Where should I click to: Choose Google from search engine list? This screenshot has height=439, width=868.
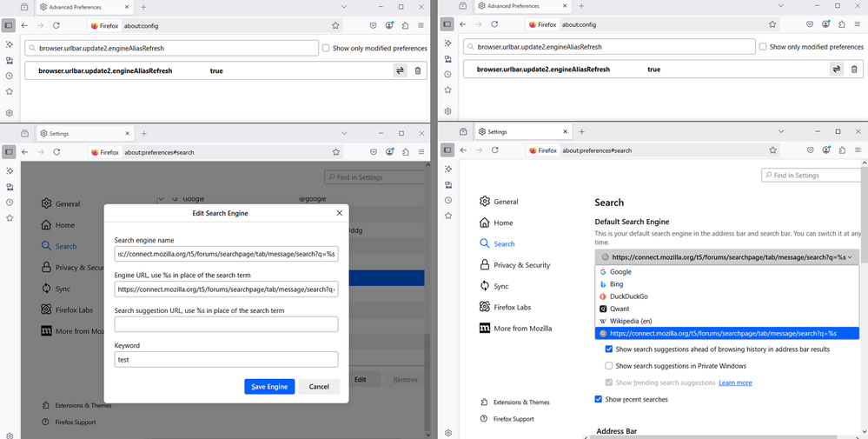[727, 272]
